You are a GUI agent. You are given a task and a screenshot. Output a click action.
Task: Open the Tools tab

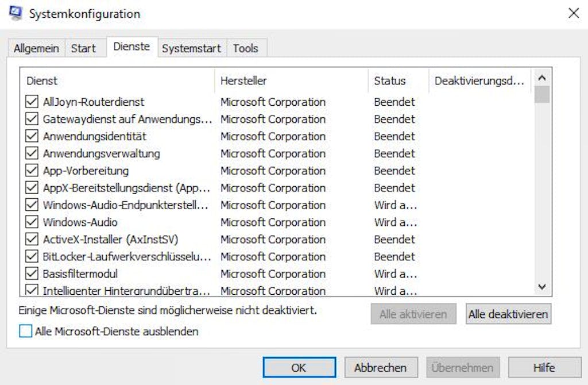(246, 48)
